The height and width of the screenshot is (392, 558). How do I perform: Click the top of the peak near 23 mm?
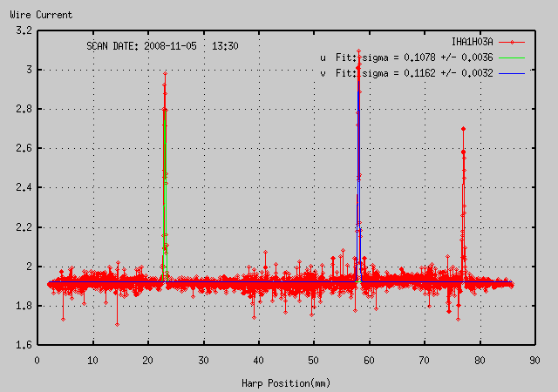(x=165, y=74)
